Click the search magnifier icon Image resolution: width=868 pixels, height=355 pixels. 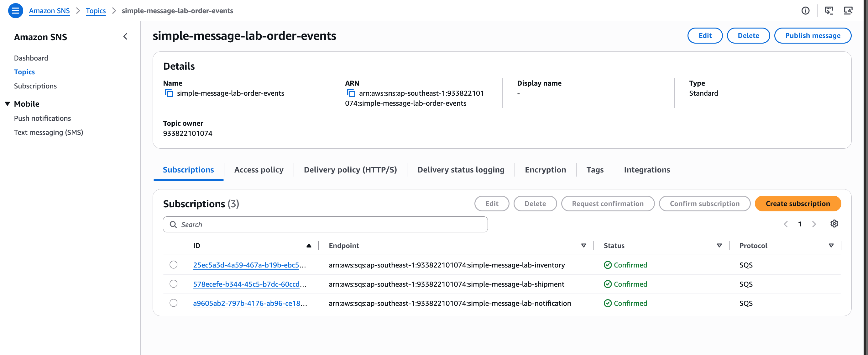click(x=173, y=225)
